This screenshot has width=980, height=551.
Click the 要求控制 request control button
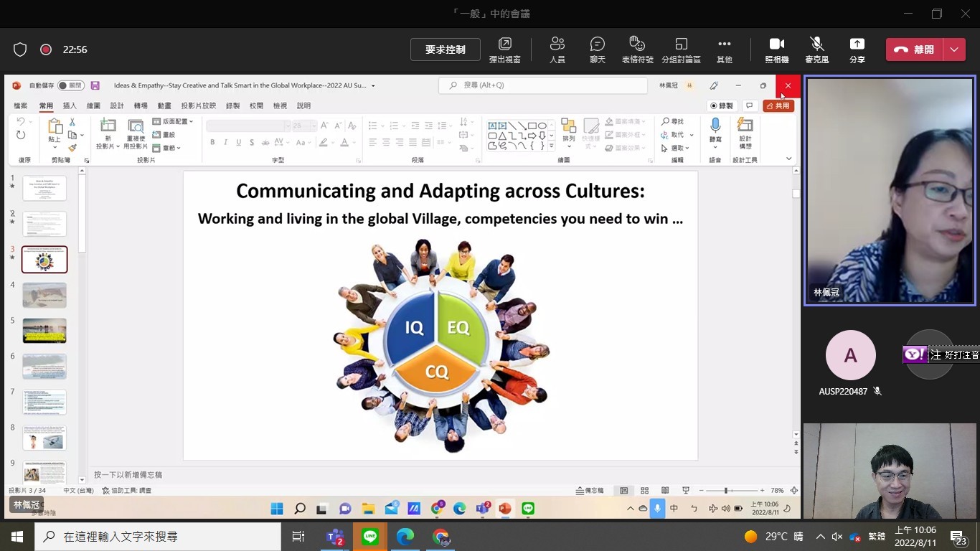click(x=445, y=50)
